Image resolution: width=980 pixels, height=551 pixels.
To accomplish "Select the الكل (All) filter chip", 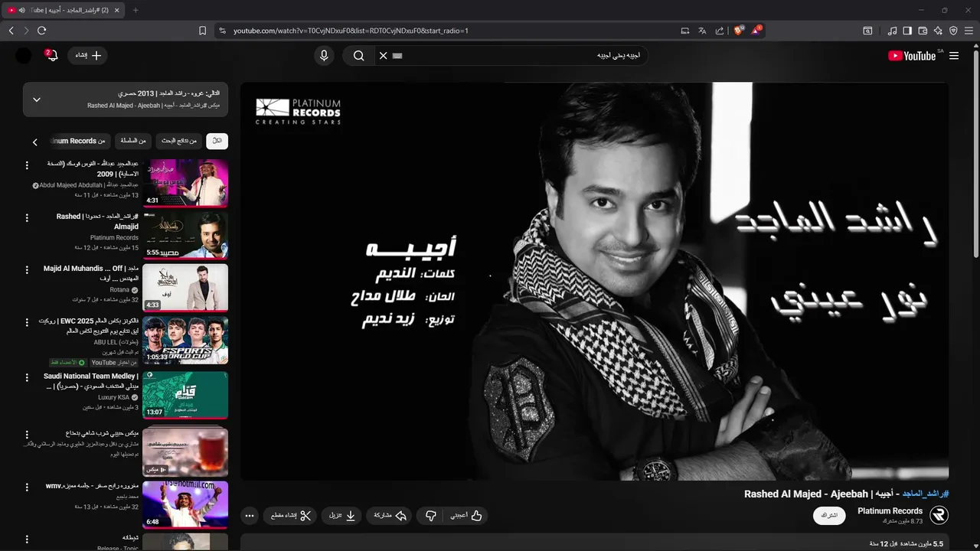I will [217, 141].
